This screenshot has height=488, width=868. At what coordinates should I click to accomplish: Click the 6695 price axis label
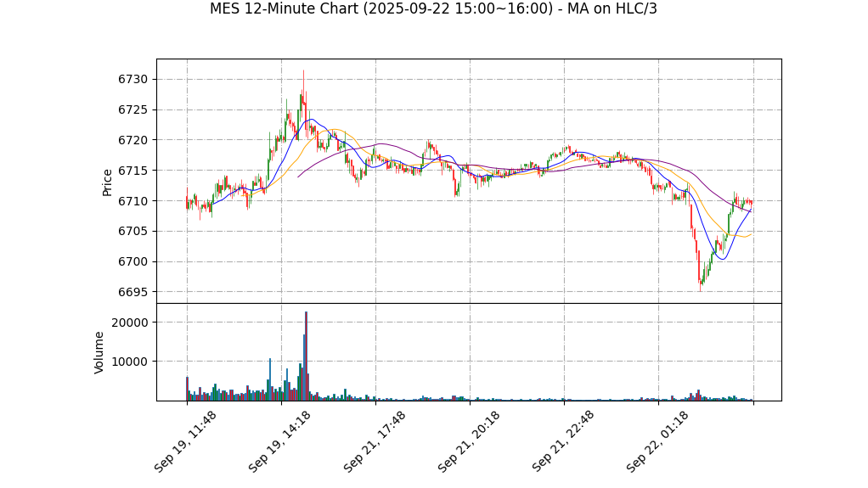(132, 292)
